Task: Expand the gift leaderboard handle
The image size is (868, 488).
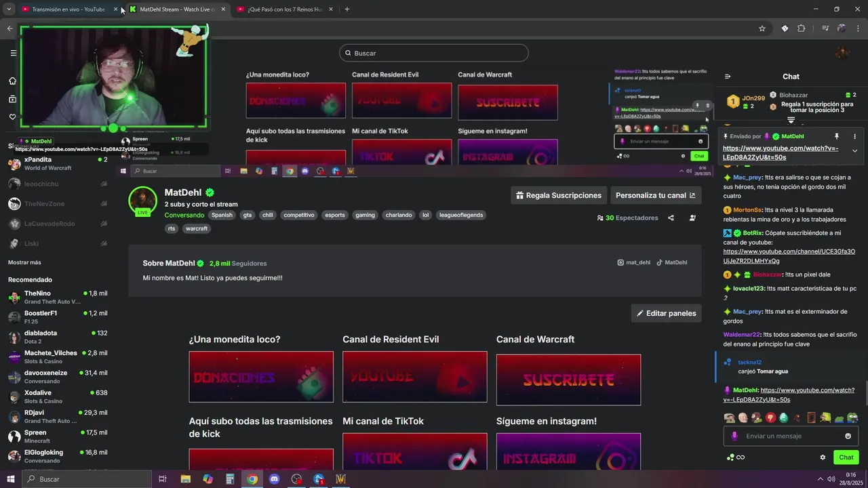Action: pos(791,120)
